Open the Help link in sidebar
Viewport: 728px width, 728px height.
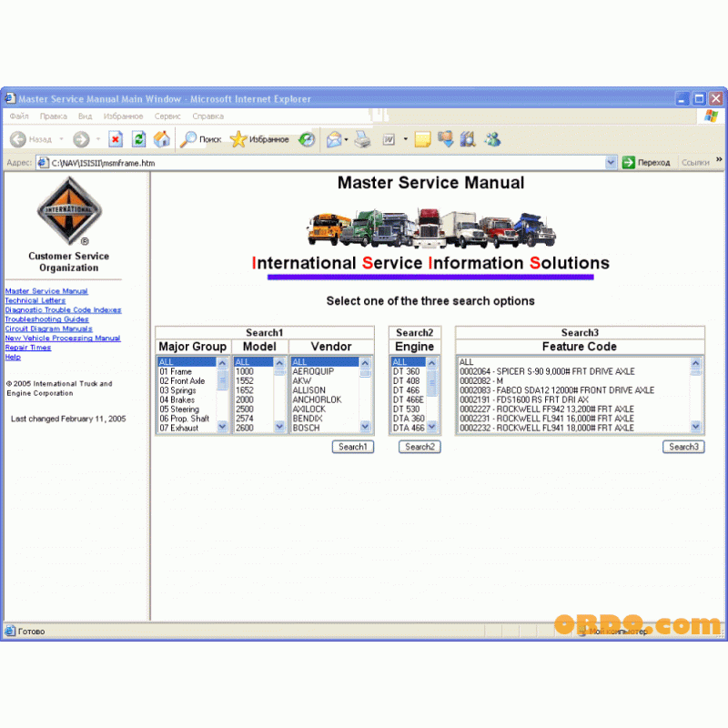tap(13, 357)
